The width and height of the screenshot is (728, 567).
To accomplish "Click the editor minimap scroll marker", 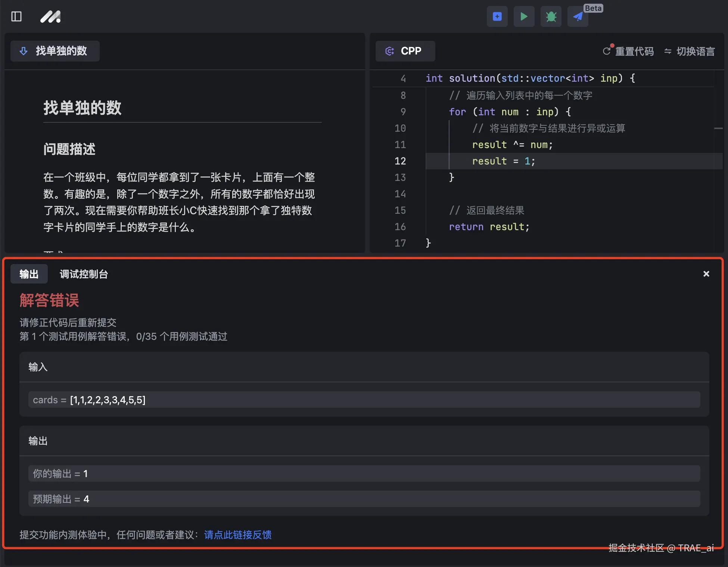I will coord(718,128).
